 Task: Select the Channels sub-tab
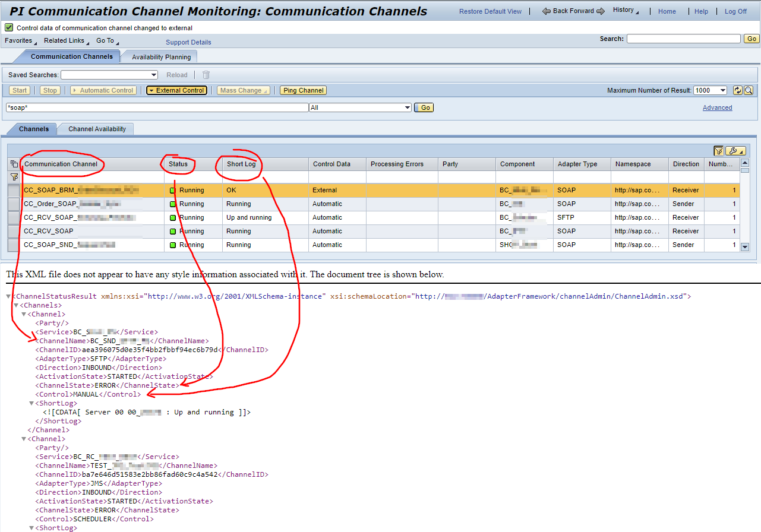(x=34, y=129)
